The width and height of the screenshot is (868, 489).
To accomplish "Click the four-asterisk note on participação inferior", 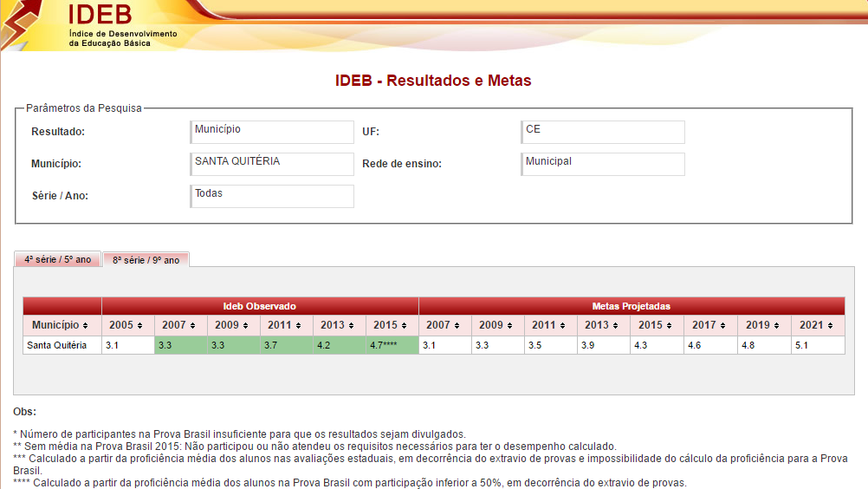I will (350, 483).
